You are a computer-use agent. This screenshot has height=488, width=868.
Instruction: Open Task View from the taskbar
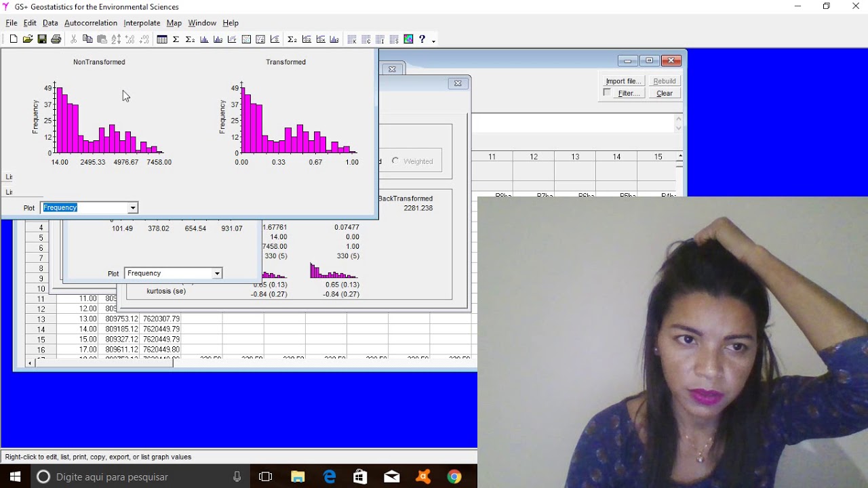coord(265,476)
